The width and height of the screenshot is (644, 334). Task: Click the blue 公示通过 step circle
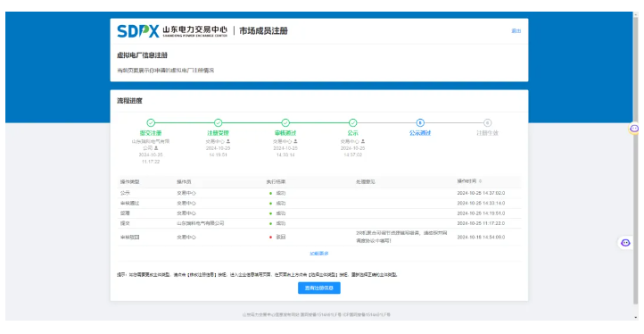(420, 122)
